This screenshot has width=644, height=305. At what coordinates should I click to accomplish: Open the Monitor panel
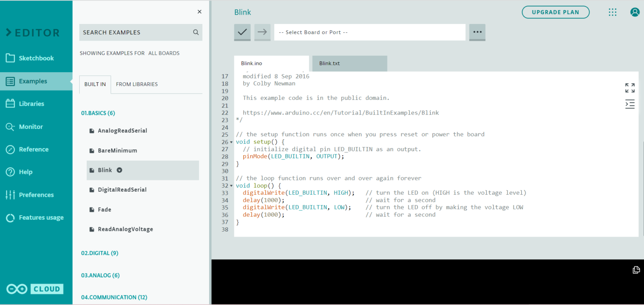(31, 126)
